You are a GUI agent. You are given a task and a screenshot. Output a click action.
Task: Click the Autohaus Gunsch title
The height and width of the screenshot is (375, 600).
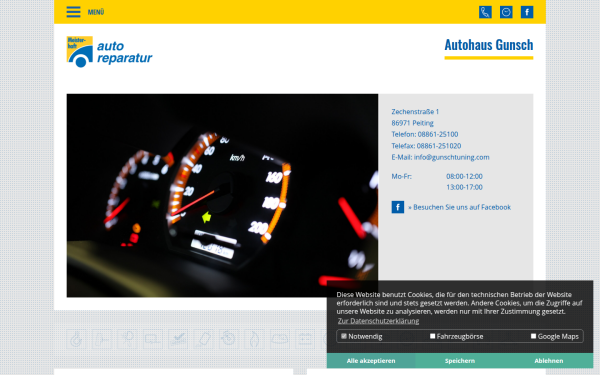point(489,45)
